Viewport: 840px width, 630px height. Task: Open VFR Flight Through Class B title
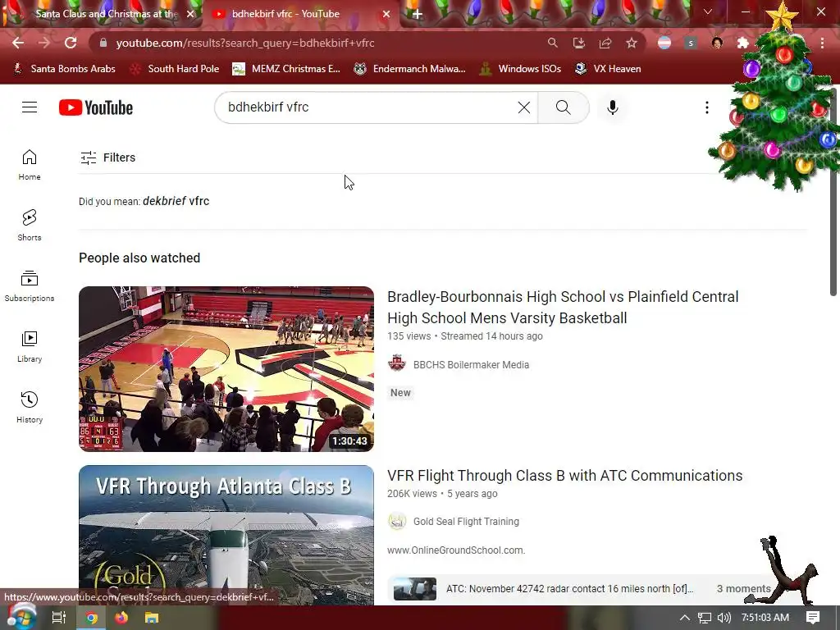[x=564, y=476]
